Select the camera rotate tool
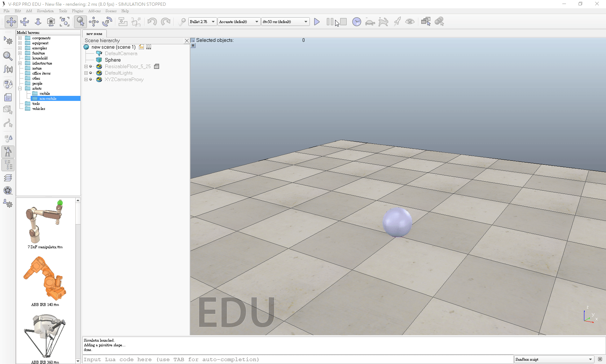Image resolution: width=606 pixels, height=364 pixels. (x=25, y=22)
